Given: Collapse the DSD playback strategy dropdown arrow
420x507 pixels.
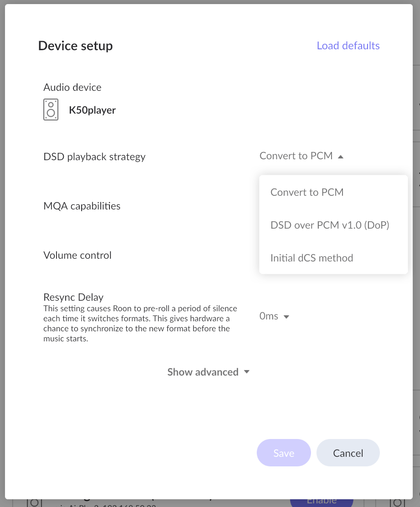Looking at the screenshot, I should 340,157.
